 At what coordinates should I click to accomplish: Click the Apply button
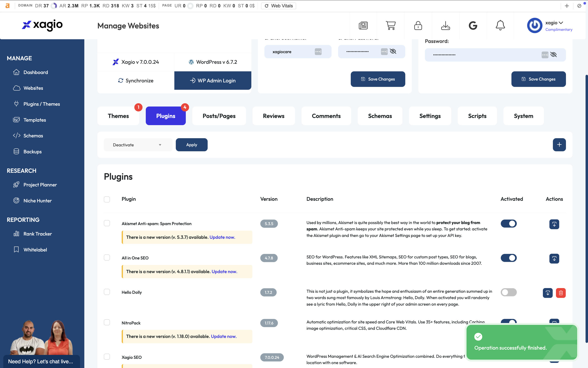[192, 145]
